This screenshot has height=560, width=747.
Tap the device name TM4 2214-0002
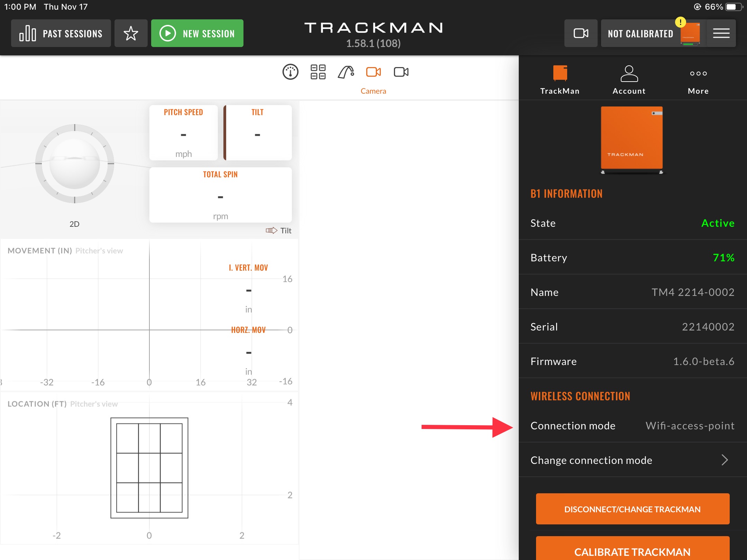pos(693,292)
